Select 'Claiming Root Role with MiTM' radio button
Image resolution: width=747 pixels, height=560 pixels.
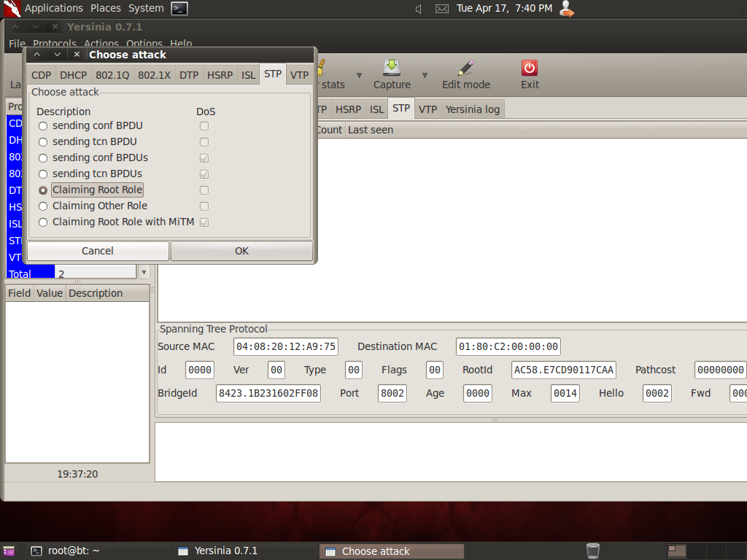43,222
